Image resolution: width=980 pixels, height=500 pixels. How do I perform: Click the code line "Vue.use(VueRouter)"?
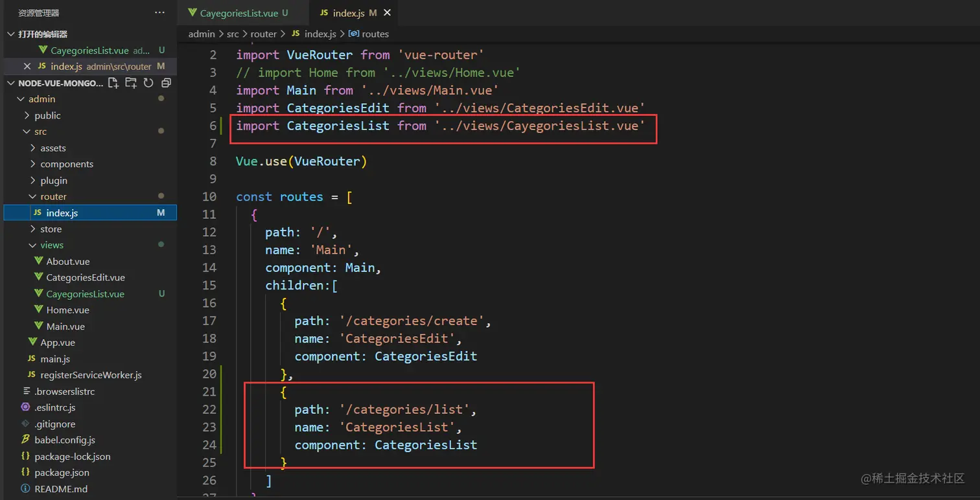pyautogui.click(x=301, y=161)
